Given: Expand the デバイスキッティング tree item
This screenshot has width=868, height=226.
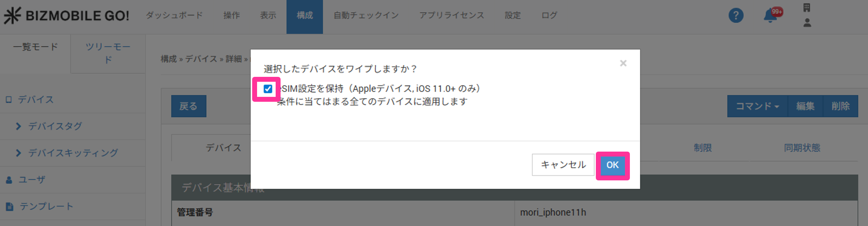Looking at the screenshot, I should (19, 153).
